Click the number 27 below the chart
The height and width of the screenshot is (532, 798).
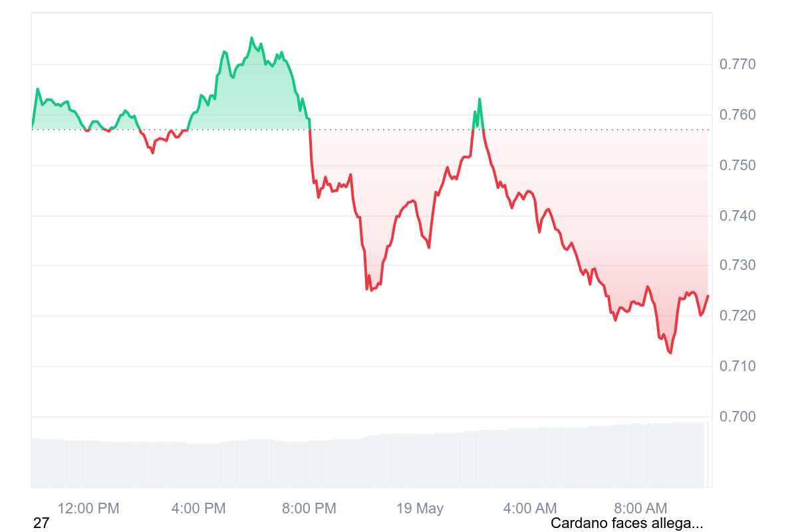click(x=41, y=523)
